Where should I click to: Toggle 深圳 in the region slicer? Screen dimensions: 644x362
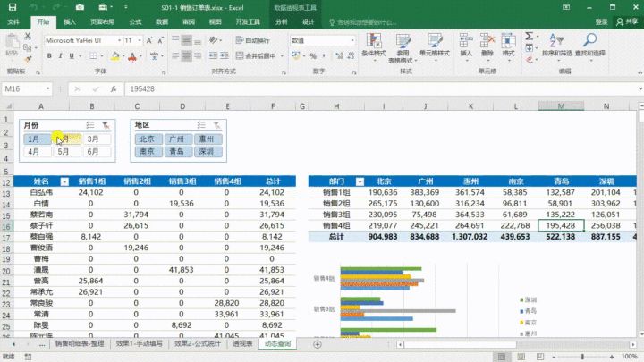[208, 151]
